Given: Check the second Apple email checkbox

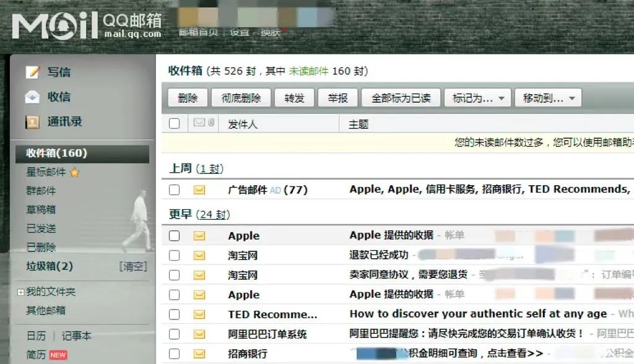Looking at the screenshot, I should tap(174, 295).
